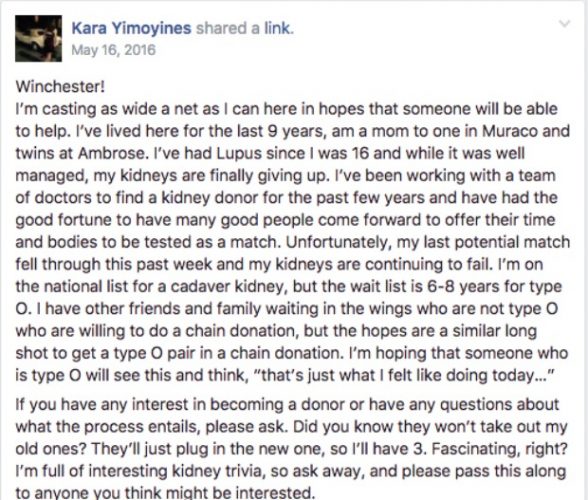Follow the shared "link" hyperlink in header

click(278, 28)
